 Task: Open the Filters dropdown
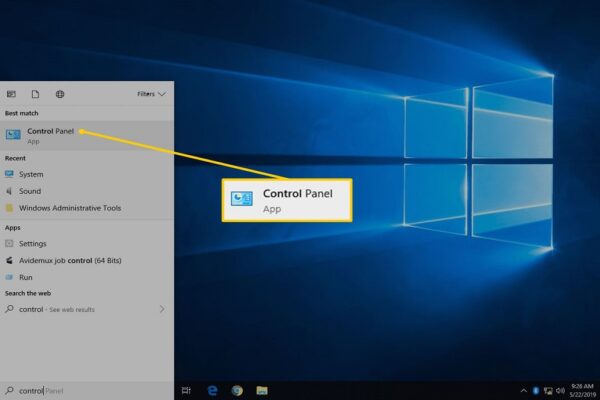(152, 94)
